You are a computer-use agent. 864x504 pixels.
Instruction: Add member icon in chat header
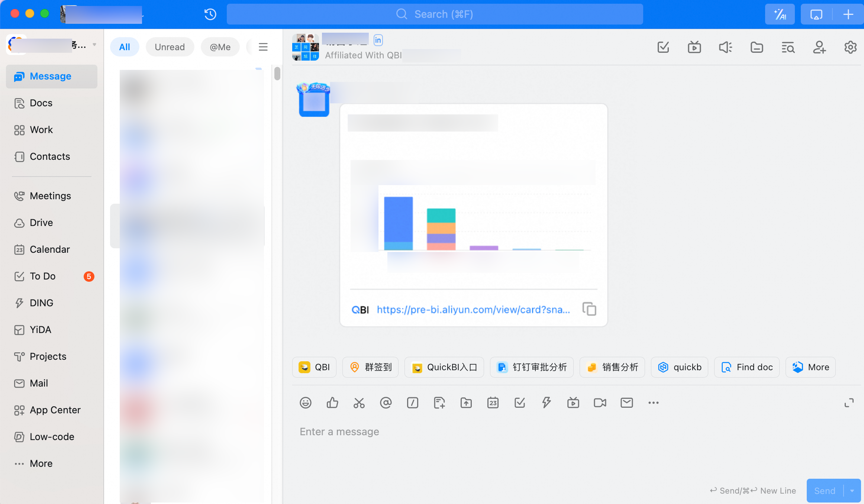click(819, 47)
